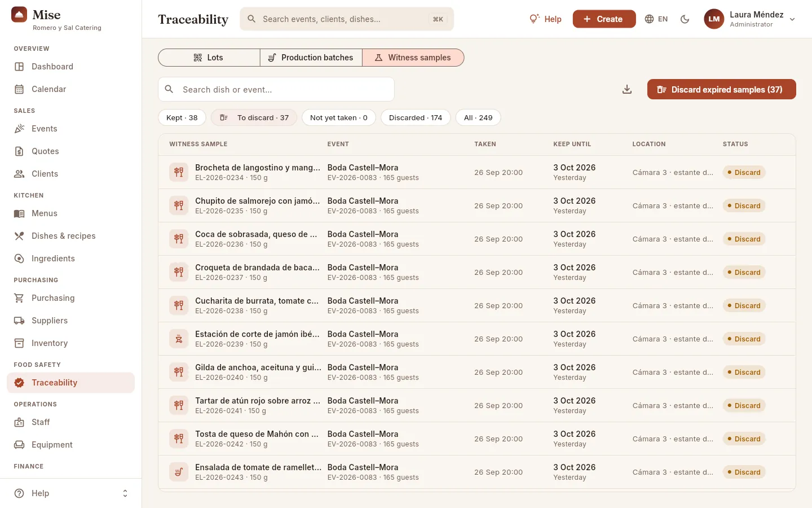Open Equipment page
Image resolution: width=812 pixels, height=508 pixels.
[70, 445]
